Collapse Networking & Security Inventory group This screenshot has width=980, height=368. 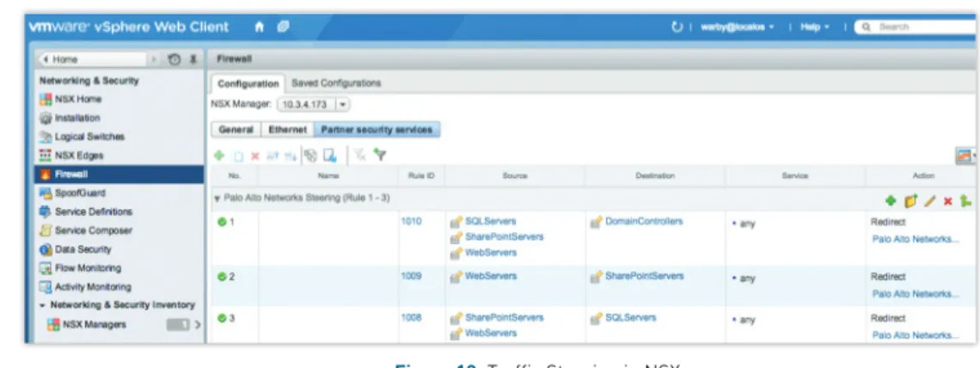42,305
